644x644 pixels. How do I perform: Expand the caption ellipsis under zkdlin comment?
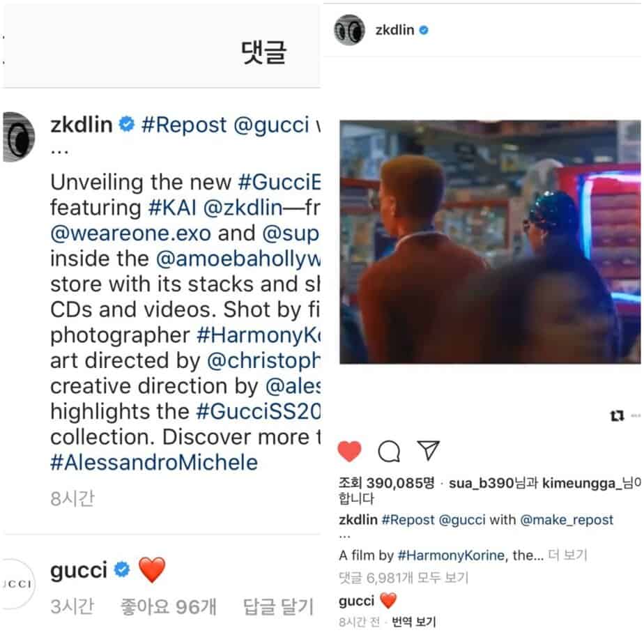(60, 151)
